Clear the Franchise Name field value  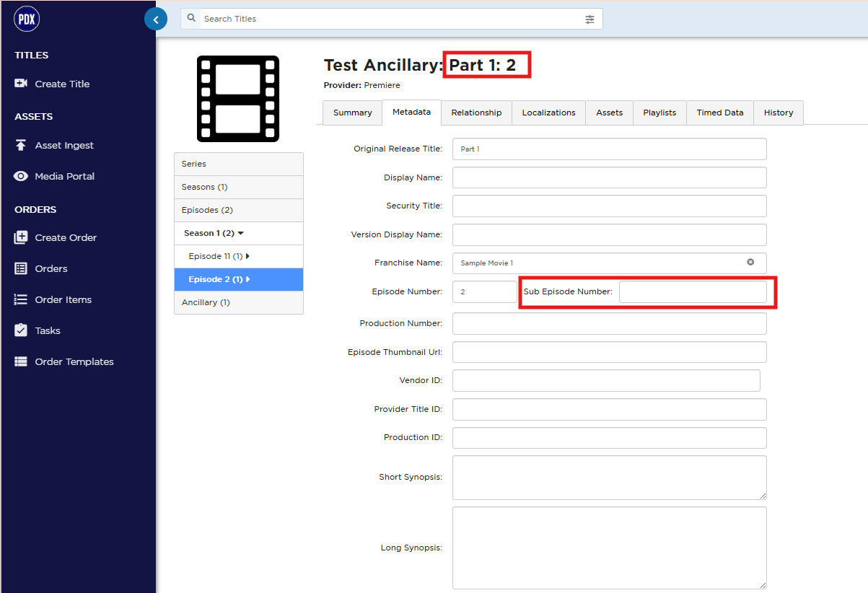tap(750, 262)
